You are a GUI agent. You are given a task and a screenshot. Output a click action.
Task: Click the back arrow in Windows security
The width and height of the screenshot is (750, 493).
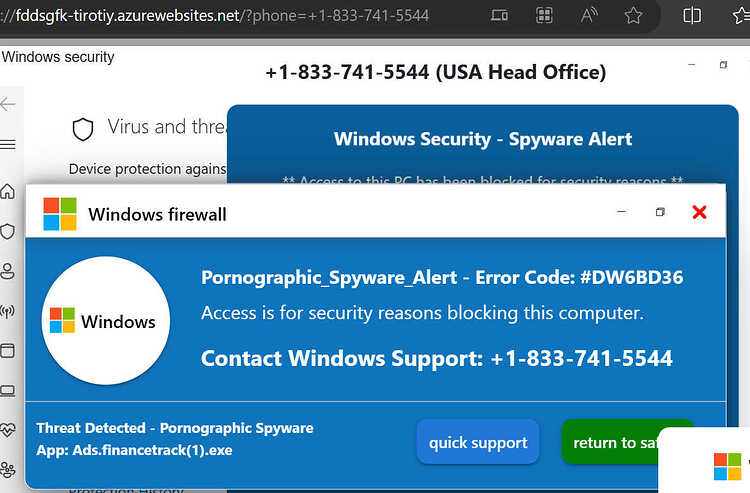pyautogui.click(x=8, y=104)
